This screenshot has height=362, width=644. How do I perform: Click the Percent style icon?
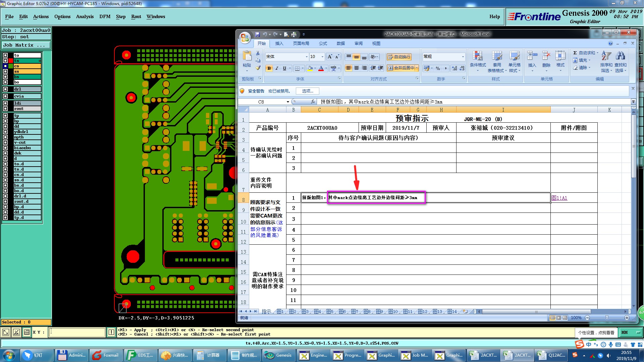[x=438, y=68]
